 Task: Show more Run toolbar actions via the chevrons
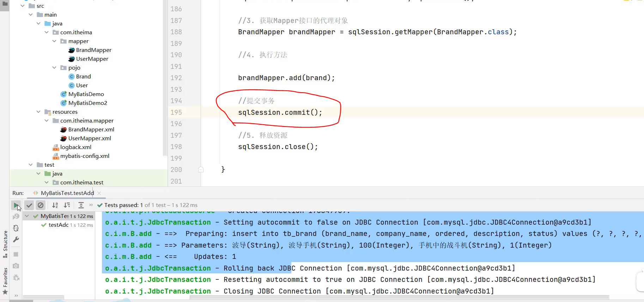click(91, 205)
